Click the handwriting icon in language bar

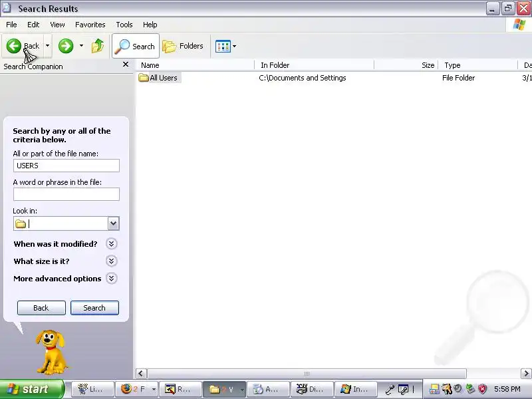click(x=403, y=389)
